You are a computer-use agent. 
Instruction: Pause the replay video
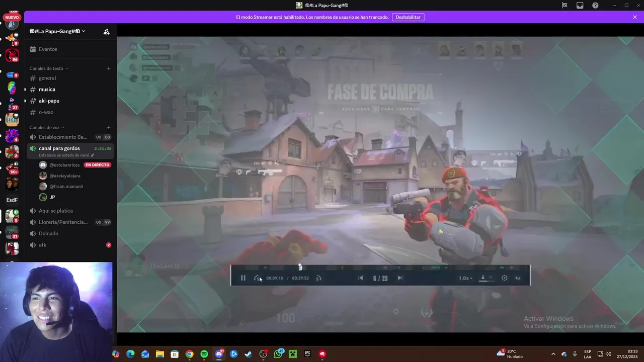[243, 278]
